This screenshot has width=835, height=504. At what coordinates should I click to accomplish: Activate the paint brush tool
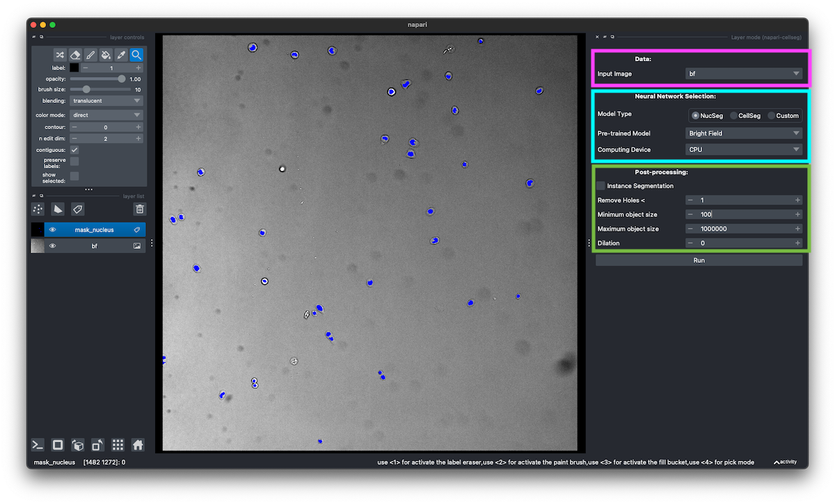coord(90,54)
